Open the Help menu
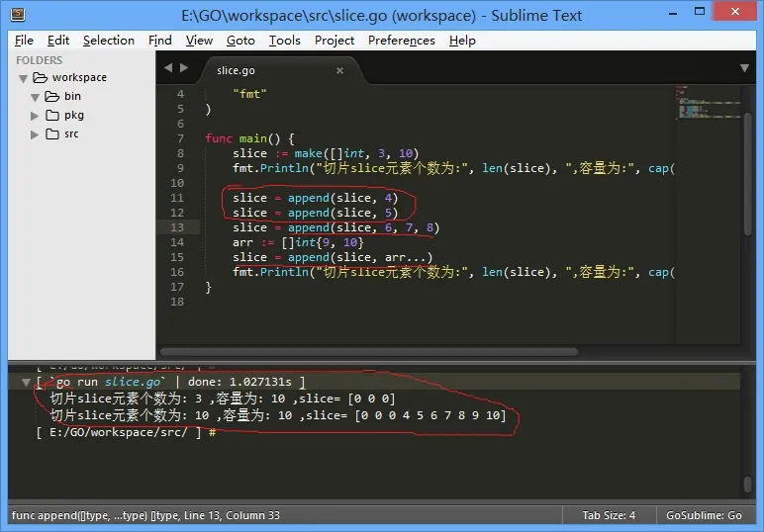 [x=462, y=41]
